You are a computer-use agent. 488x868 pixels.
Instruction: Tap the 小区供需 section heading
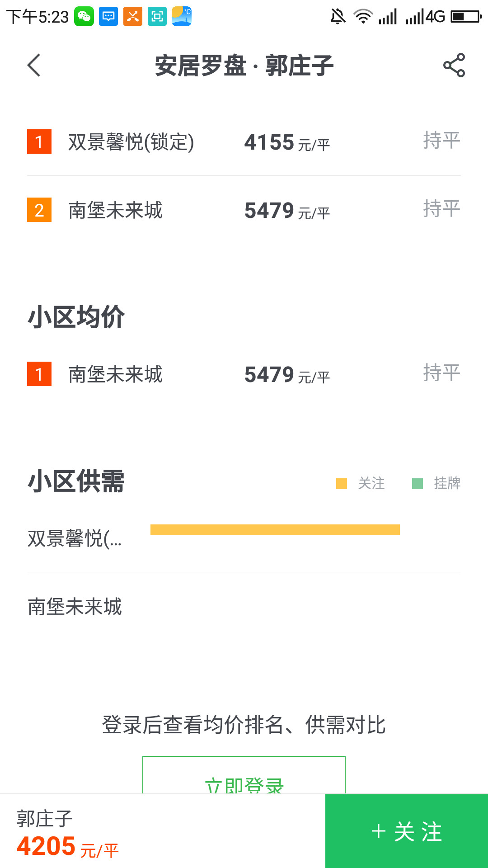click(76, 481)
